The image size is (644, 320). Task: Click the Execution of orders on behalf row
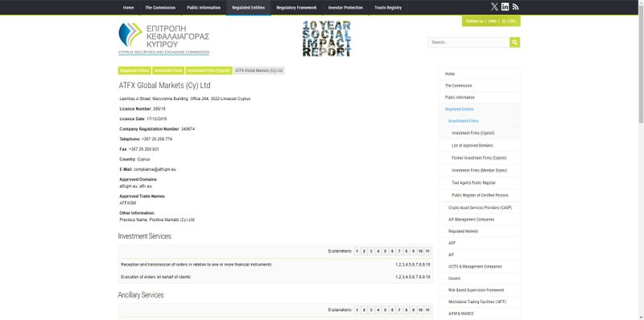point(275,277)
